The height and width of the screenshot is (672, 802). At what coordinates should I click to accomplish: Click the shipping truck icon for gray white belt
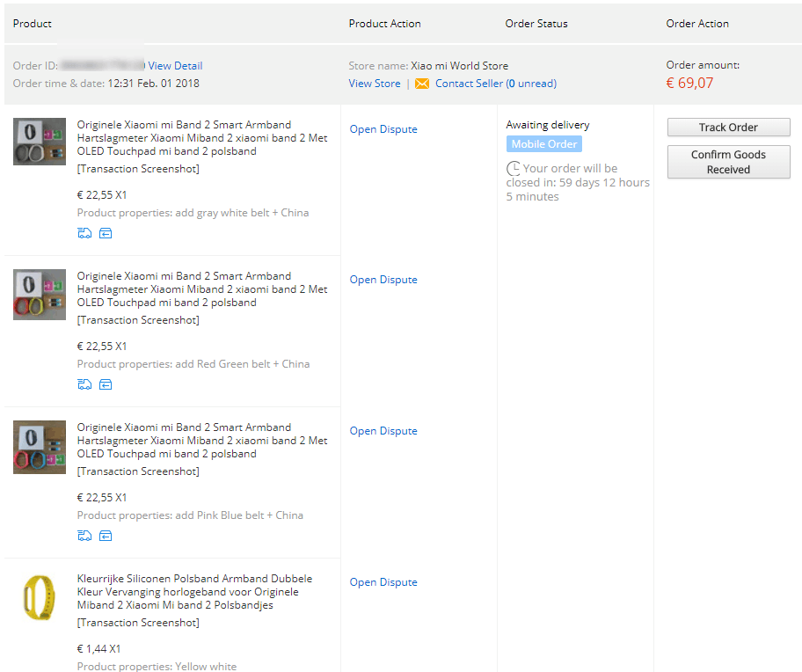pyautogui.click(x=84, y=233)
